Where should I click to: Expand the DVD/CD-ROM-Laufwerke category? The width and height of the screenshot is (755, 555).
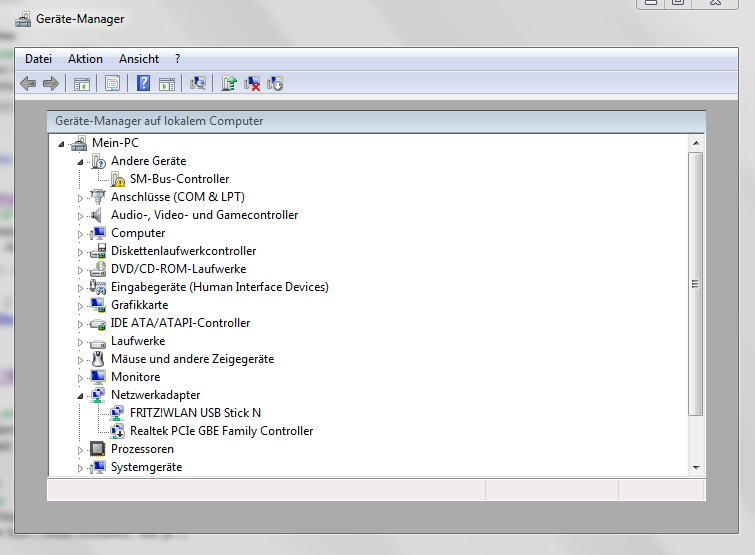point(80,270)
